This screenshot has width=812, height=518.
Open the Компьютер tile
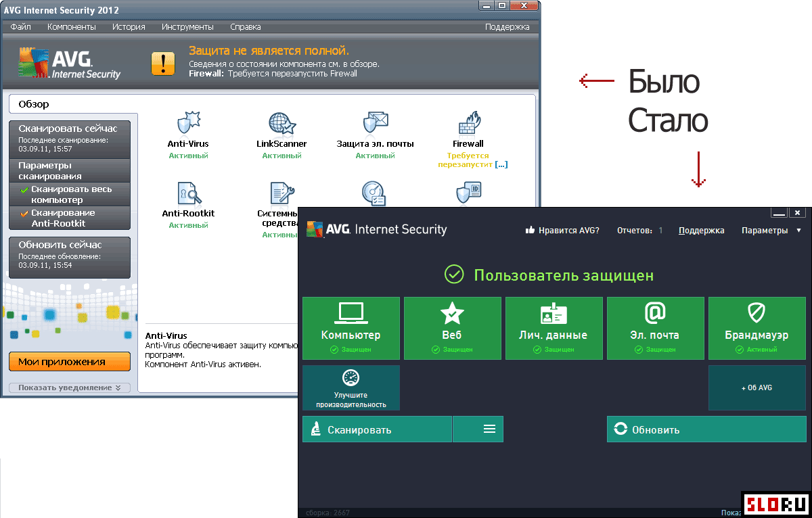pyautogui.click(x=351, y=328)
